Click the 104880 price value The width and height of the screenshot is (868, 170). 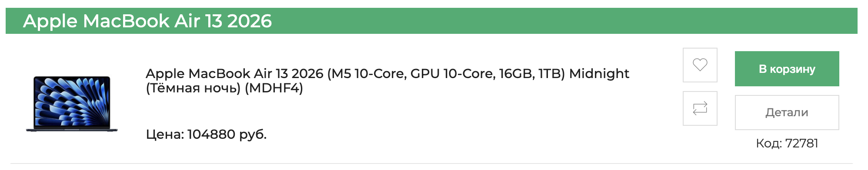tap(211, 134)
